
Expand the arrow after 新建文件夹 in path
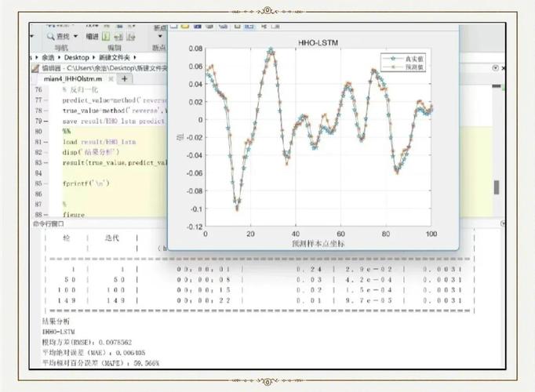[135, 57]
